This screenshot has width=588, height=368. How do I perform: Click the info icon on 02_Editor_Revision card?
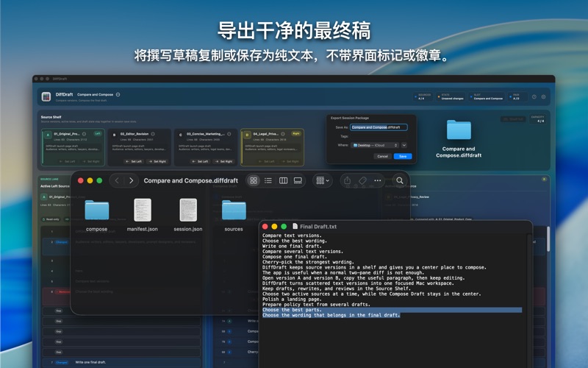coord(153,134)
